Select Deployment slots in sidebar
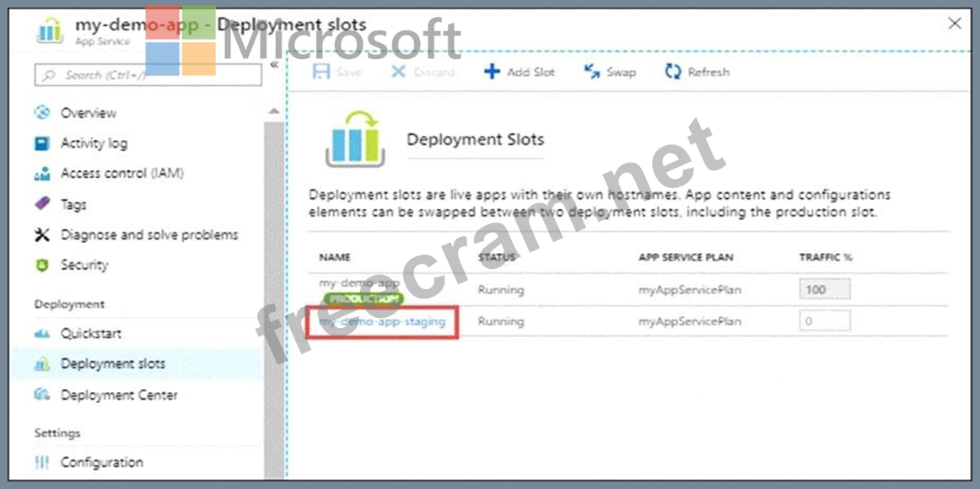The width and height of the screenshot is (980, 489). [112, 364]
